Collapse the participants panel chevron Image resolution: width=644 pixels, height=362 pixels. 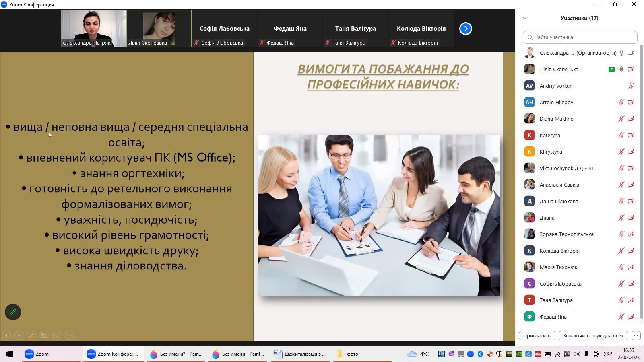pos(525,18)
